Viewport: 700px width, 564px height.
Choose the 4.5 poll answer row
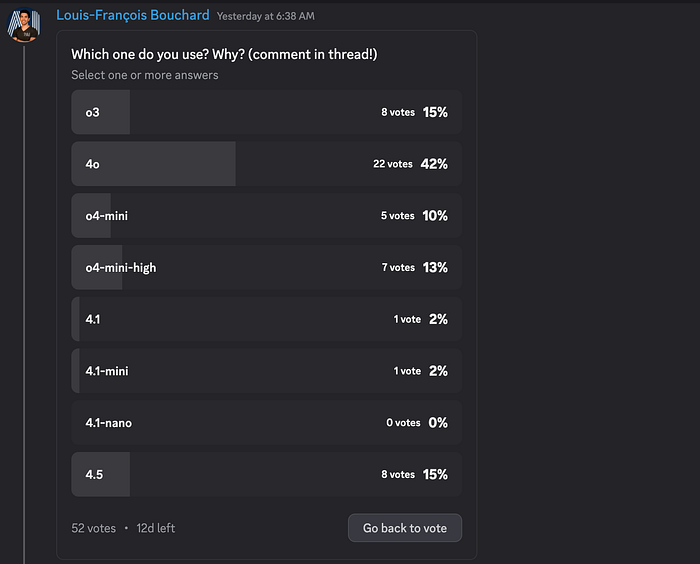tap(266, 474)
